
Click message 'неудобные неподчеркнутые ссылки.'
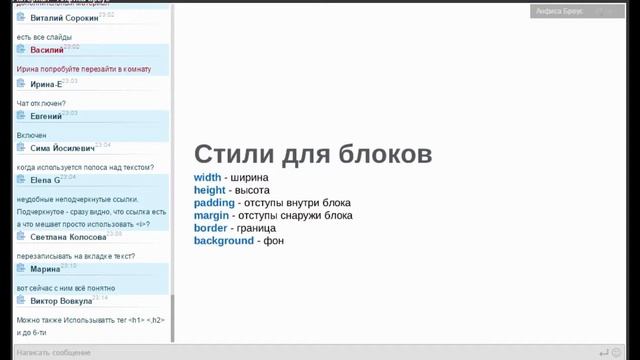pyautogui.click(x=78, y=199)
